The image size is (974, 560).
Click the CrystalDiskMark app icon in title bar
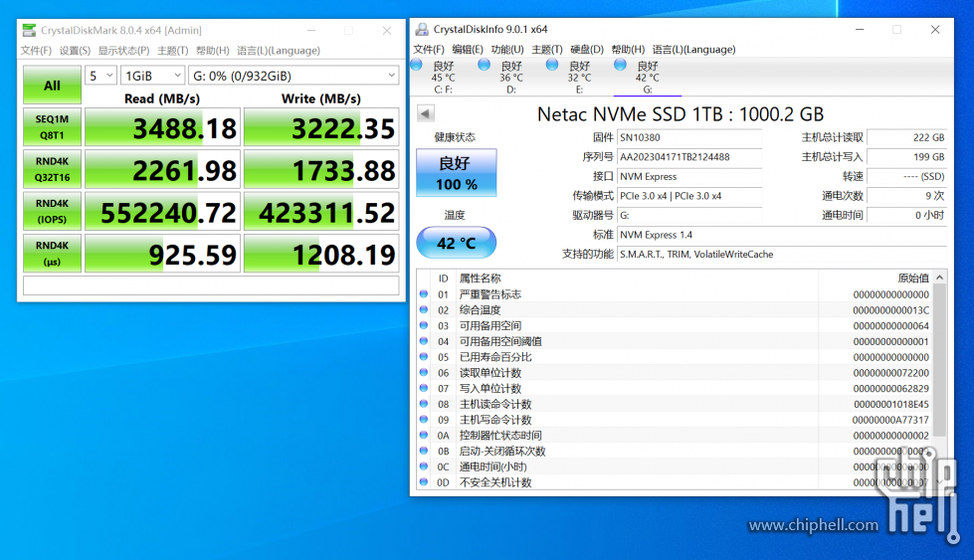(x=29, y=30)
